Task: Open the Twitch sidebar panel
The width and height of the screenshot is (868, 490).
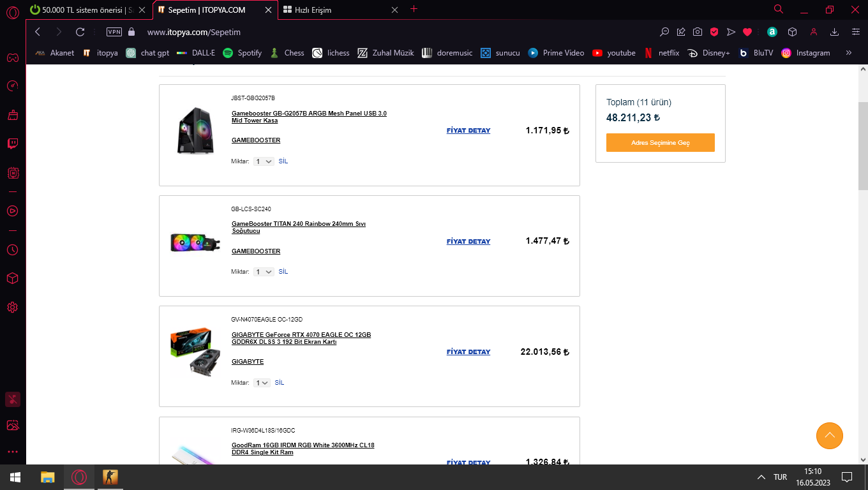Action: pyautogui.click(x=12, y=144)
